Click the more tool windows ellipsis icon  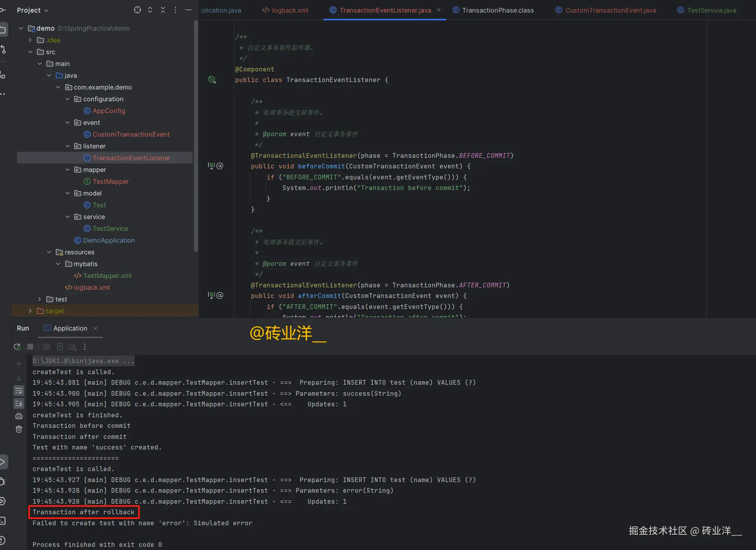(3, 94)
